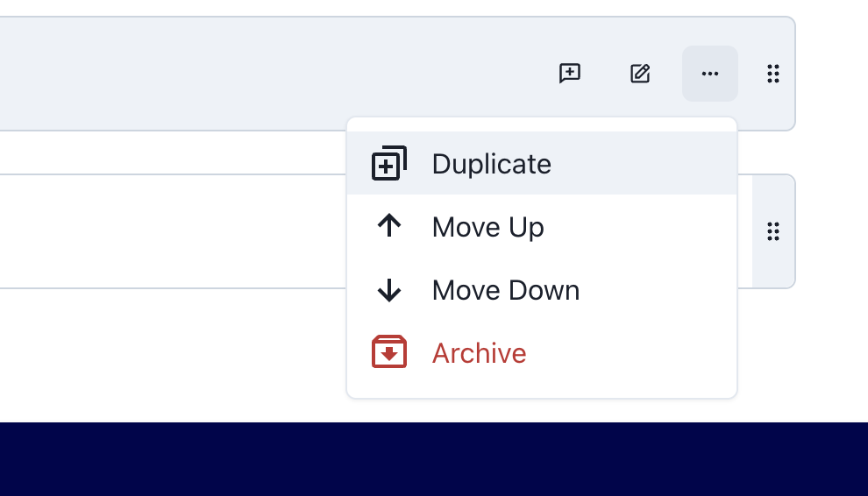Open the edit pencil icon
This screenshot has height=496, width=868.
pos(640,74)
